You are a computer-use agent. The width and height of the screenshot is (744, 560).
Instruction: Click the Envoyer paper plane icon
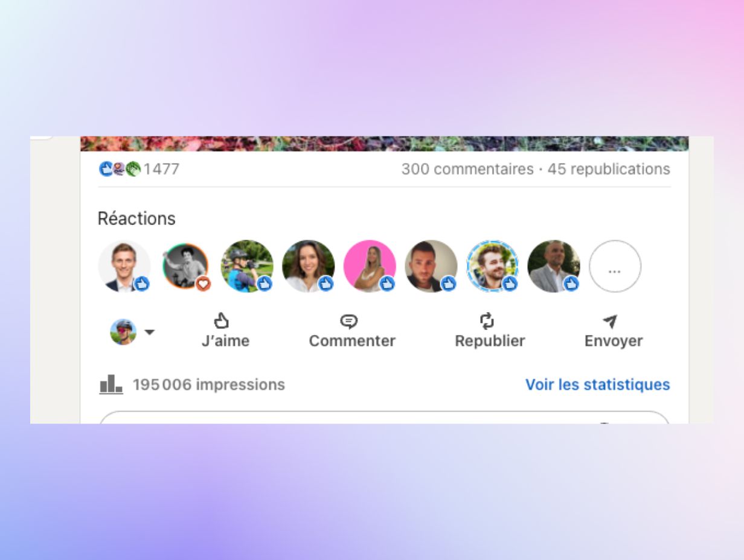point(611,322)
